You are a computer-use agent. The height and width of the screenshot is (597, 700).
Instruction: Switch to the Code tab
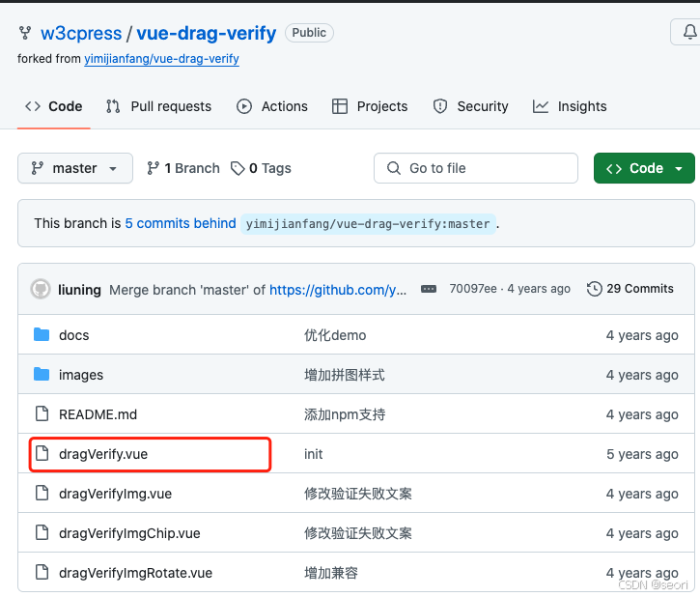(x=53, y=106)
